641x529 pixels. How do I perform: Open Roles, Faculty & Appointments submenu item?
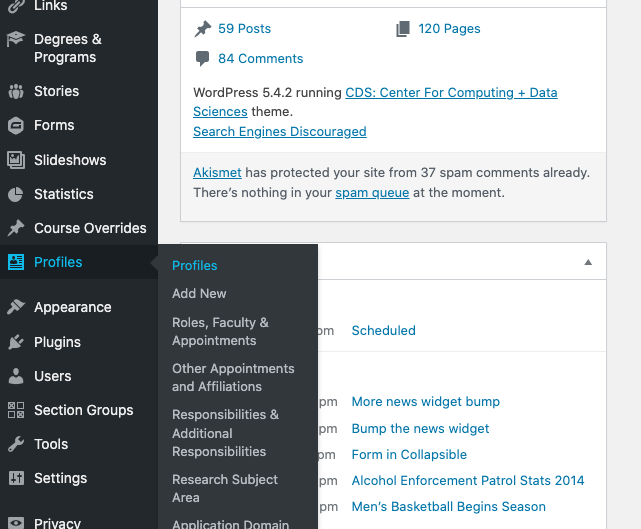[220, 332]
